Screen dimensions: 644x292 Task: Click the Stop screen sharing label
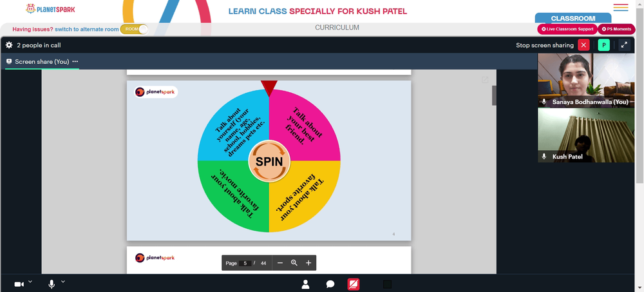point(545,45)
